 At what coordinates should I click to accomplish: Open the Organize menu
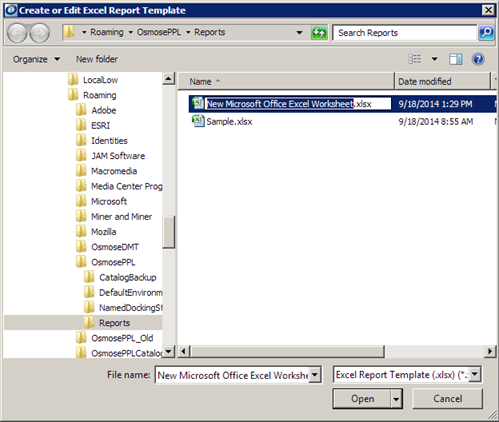[x=36, y=59]
